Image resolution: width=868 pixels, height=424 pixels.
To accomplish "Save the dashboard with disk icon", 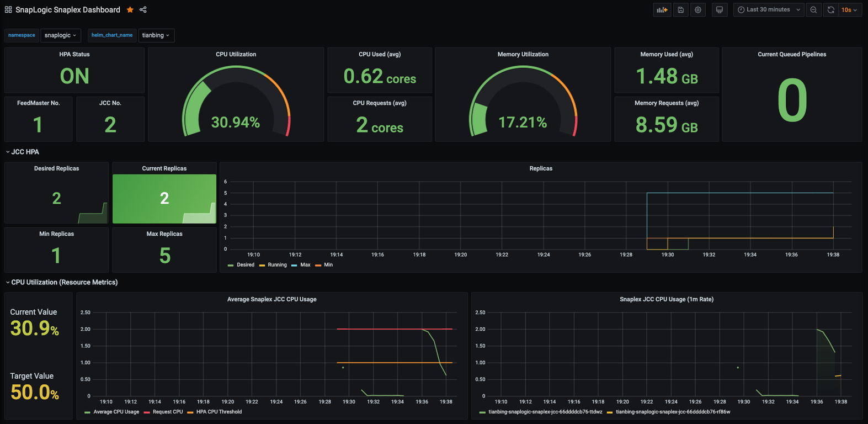I will pyautogui.click(x=680, y=10).
